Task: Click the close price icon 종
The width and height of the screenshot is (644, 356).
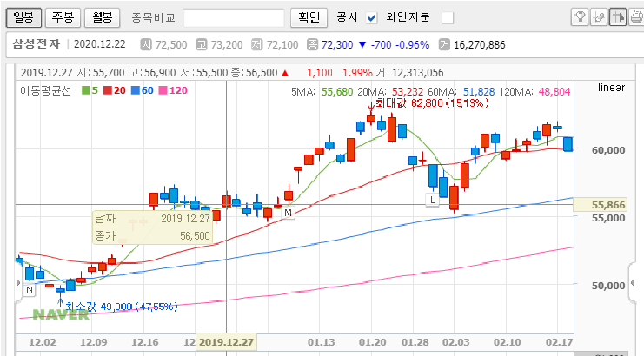Action: click(x=313, y=44)
